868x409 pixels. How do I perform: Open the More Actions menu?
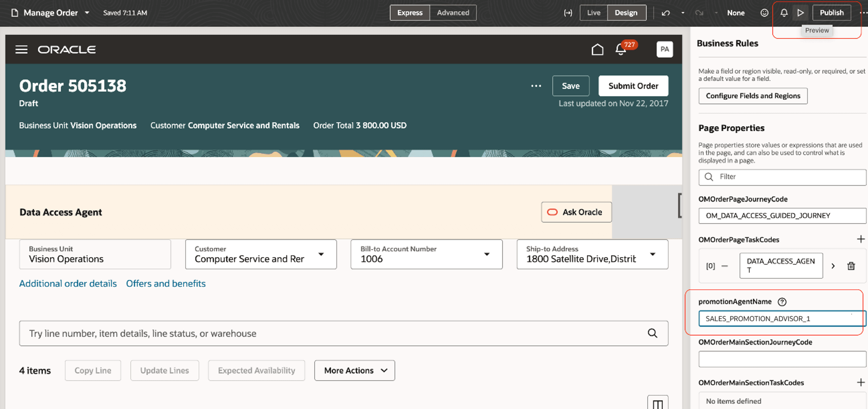pyautogui.click(x=354, y=370)
